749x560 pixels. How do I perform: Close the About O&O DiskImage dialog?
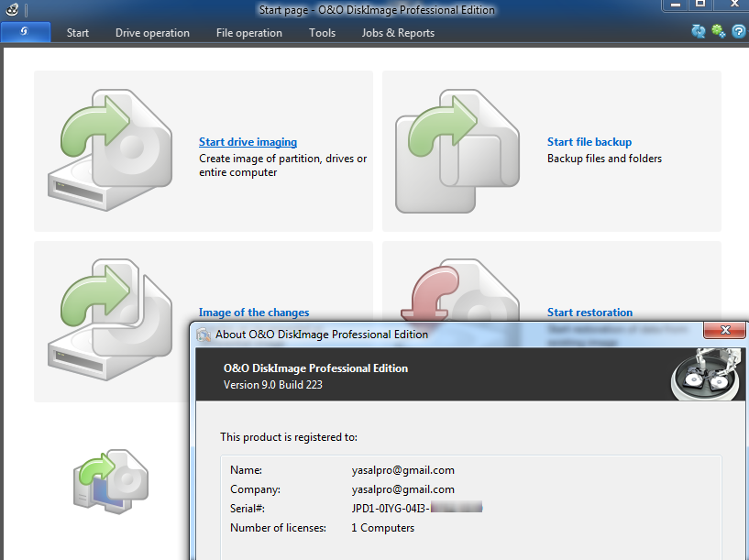pyautogui.click(x=725, y=331)
